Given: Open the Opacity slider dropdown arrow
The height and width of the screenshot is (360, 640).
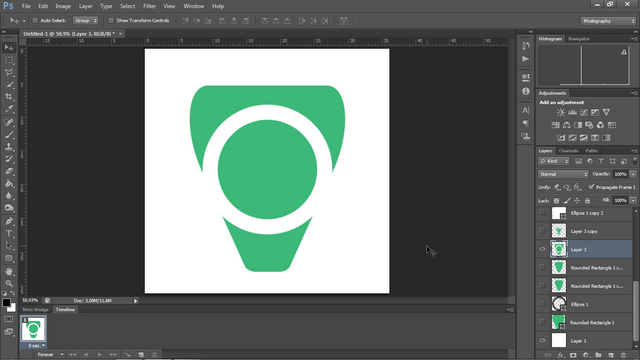Looking at the screenshot, I should click(x=633, y=174).
